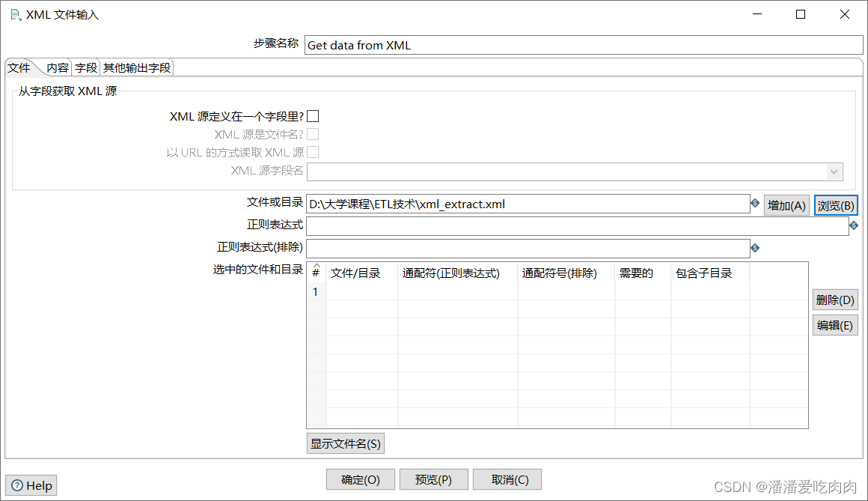
Task: Click the 步骤名称 input field
Action: pos(584,45)
